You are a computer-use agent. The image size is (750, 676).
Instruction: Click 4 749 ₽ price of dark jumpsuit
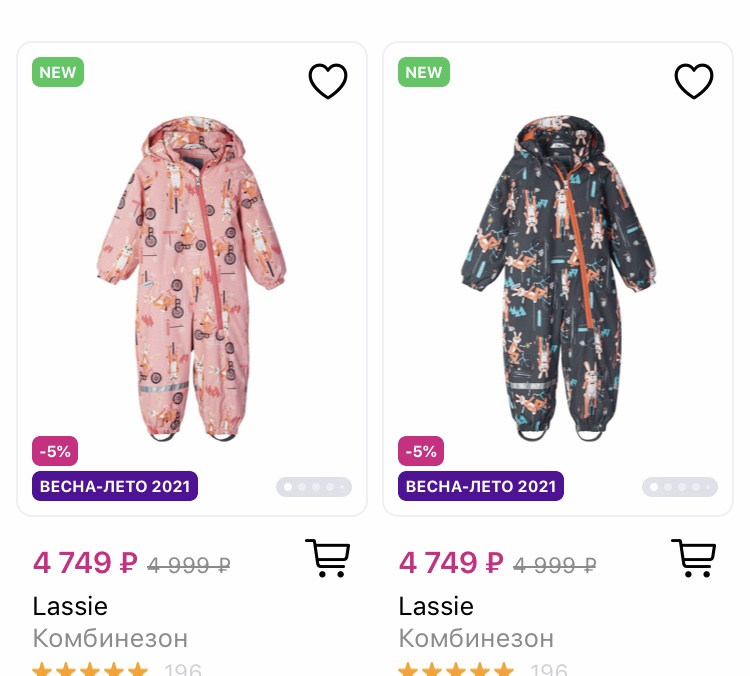(451, 563)
